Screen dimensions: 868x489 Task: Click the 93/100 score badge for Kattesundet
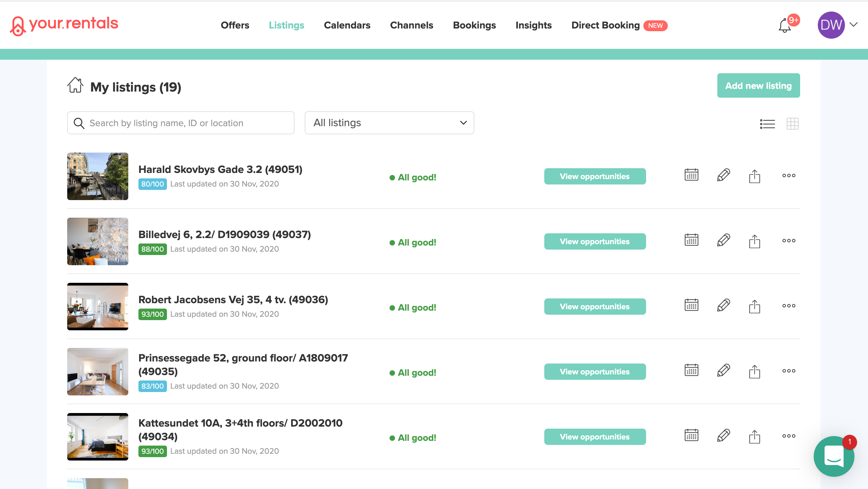[x=152, y=451]
